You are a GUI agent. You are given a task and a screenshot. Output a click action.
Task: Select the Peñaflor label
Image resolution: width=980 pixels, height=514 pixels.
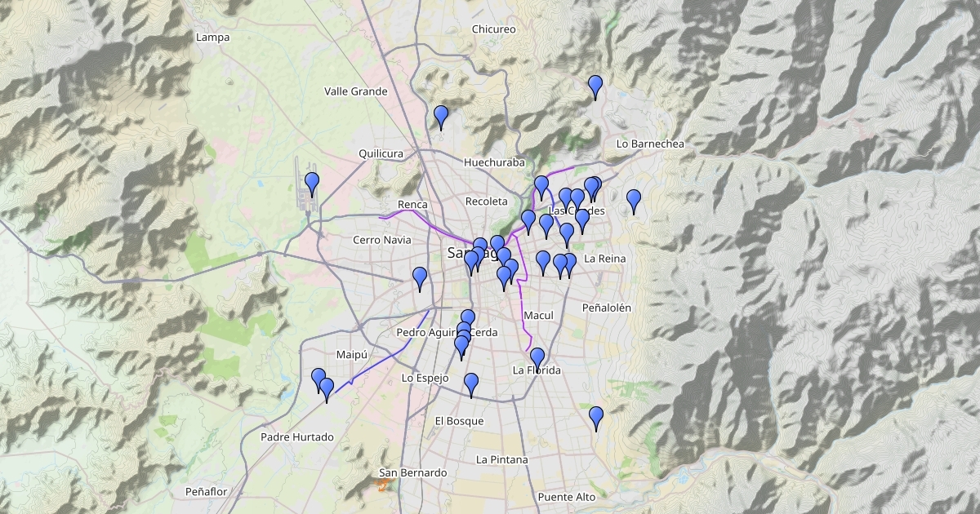tap(206, 492)
